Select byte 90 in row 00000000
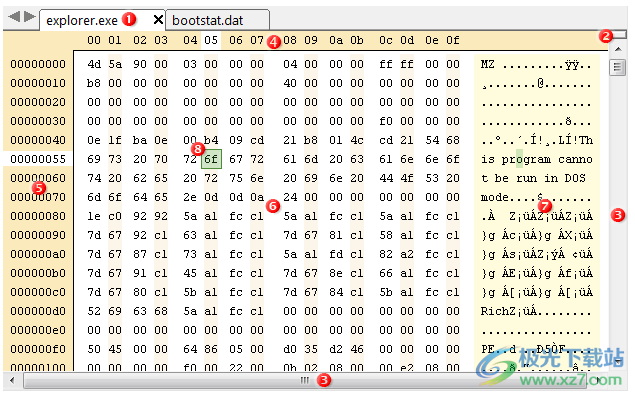 click(140, 64)
